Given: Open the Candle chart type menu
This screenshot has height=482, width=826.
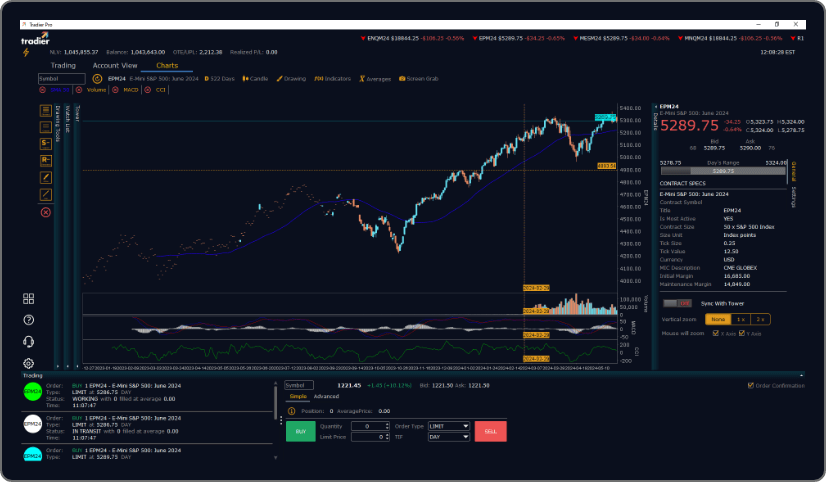Looking at the screenshot, I should point(255,78).
